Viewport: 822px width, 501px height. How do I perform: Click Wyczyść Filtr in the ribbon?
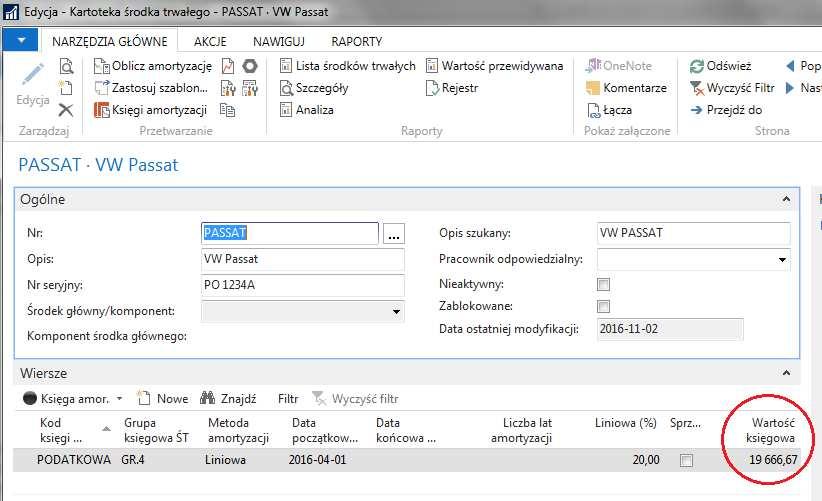[732, 88]
